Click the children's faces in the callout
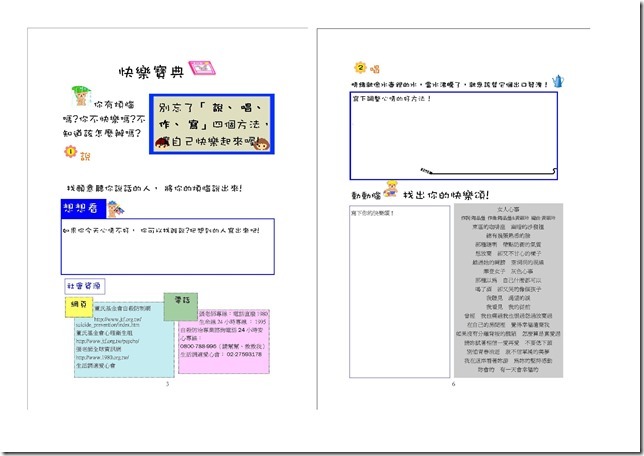 click(x=260, y=145)
